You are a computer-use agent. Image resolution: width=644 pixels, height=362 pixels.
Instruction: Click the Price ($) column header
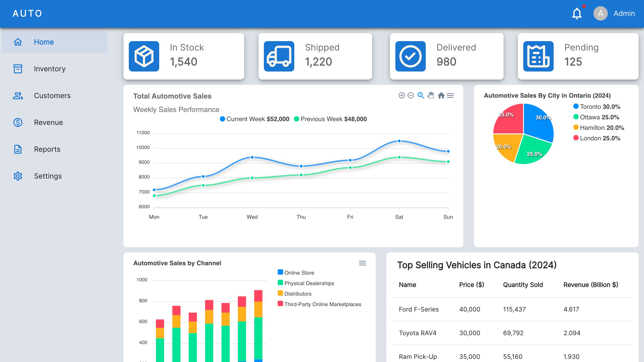point(472,285)
